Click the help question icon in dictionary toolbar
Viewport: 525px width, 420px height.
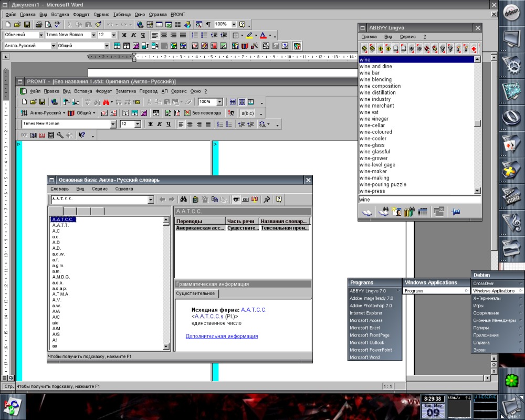279,199
